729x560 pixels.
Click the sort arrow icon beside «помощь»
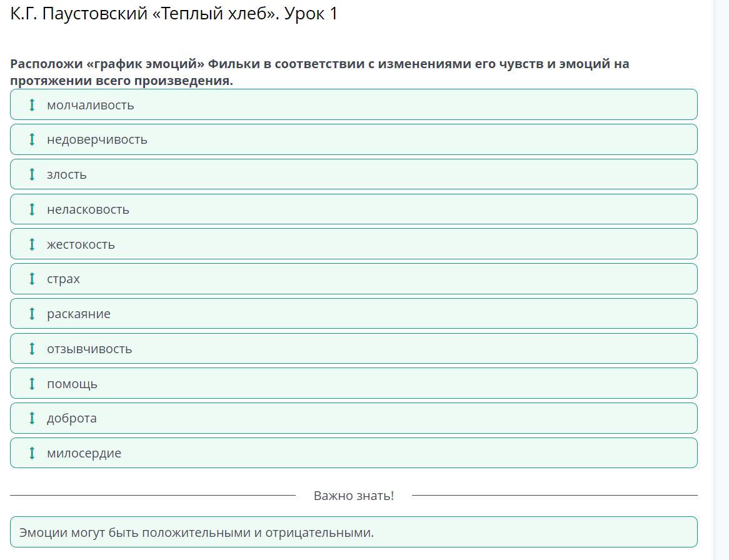tap(32, 384)
